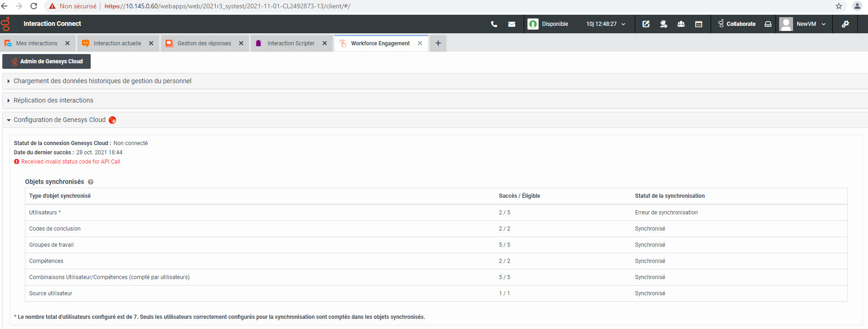Image resolution: width=868 pixels, height=329 pixels.
Task: Open the calendar schedule icon
Action: (699, 24)
